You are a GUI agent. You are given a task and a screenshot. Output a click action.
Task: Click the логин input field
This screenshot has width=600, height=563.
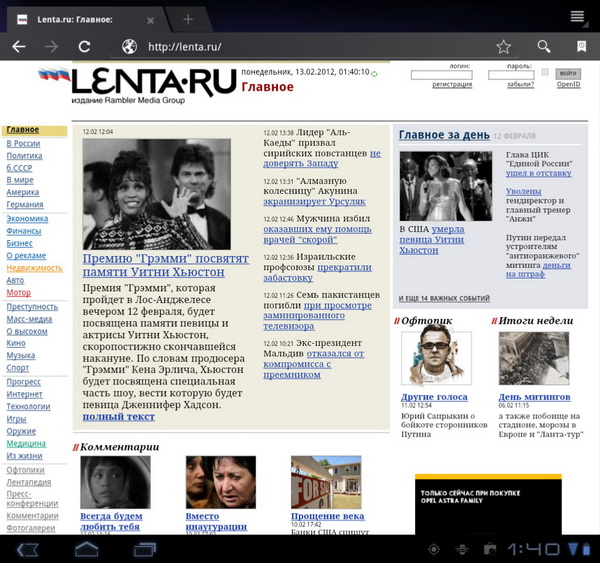(441, 75)
